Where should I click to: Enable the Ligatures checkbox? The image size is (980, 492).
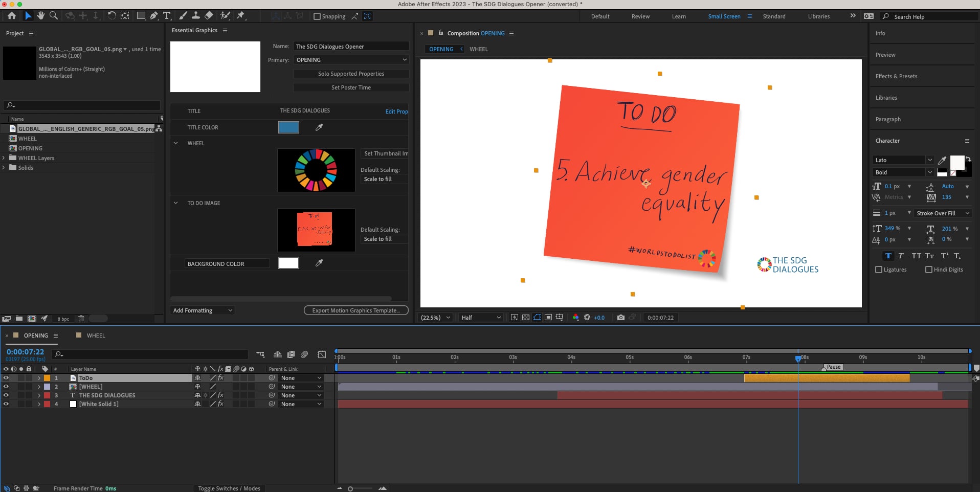tap(879, 270)
